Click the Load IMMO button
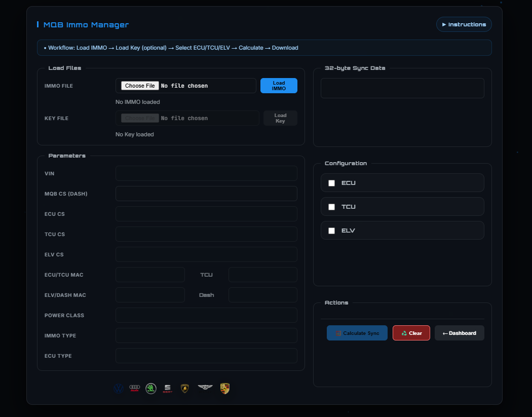Image resolution: width=532 pixels, height=417 pixels. click(279, 85)
